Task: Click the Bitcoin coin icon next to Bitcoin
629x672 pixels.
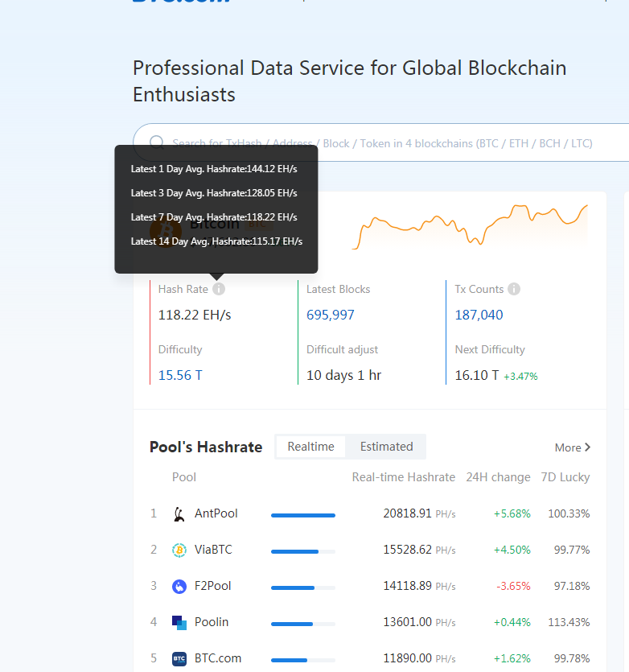Action: point(166,230)
